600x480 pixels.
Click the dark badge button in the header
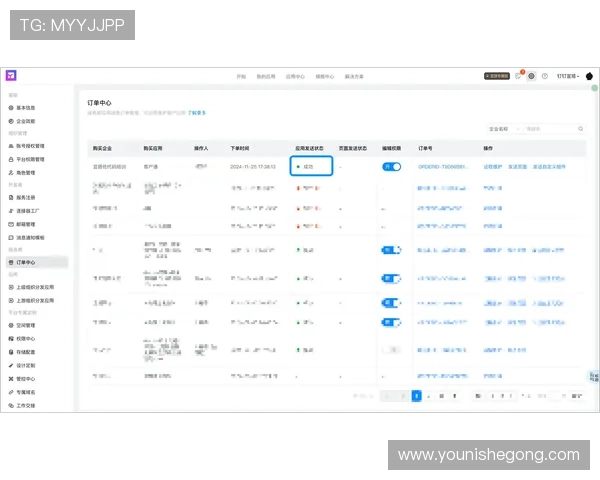point(497,76)
